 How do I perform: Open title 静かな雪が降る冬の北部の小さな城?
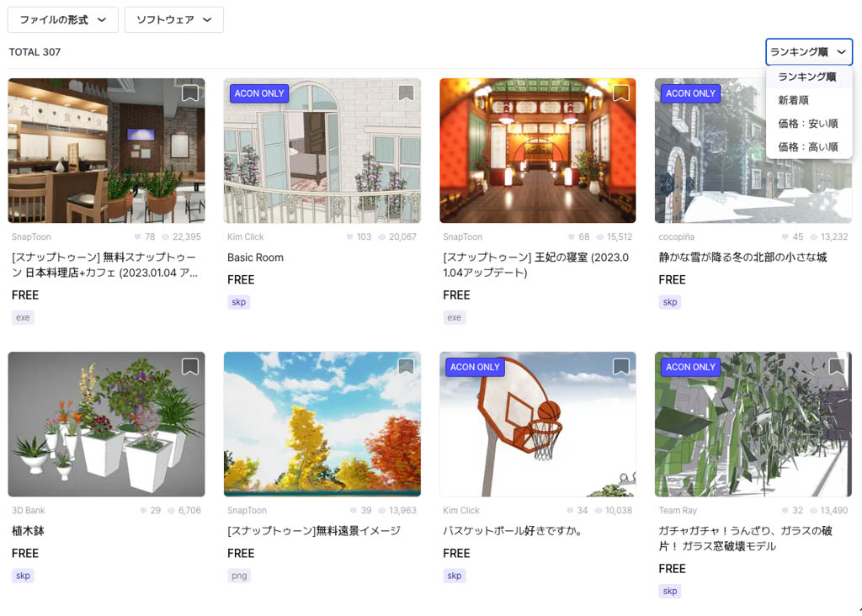pyautogui.click(x=742, y=258)
